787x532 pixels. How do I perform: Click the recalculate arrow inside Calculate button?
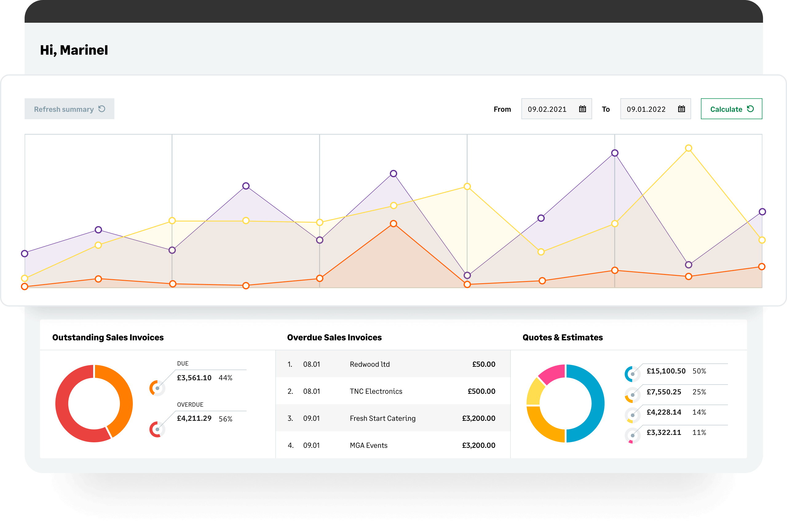tap(751, 109)
